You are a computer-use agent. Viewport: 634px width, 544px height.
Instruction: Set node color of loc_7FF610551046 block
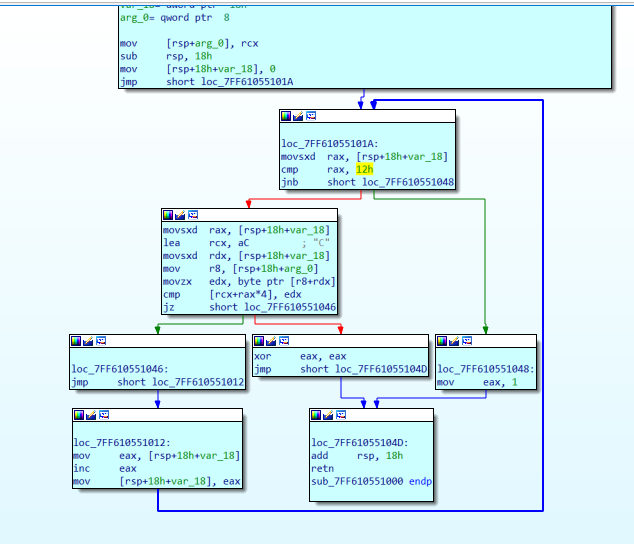(x=76, y=341)
